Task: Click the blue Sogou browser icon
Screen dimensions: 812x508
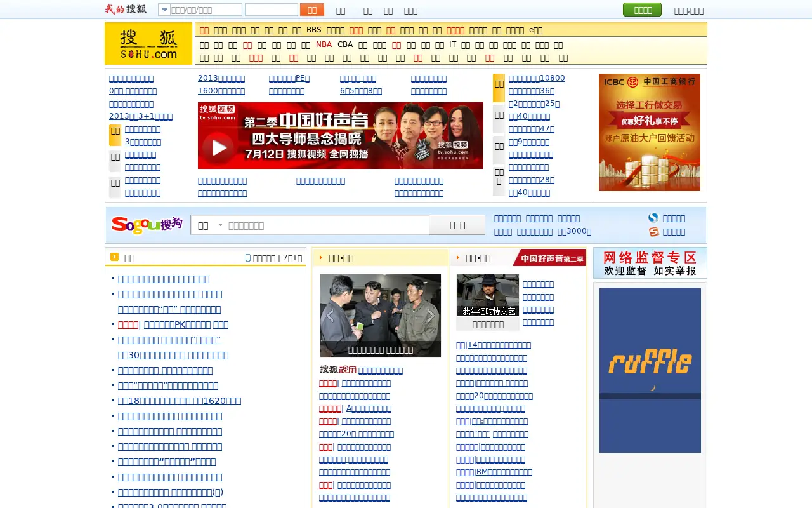Action: pyautogui.click(x=653, y=218)
